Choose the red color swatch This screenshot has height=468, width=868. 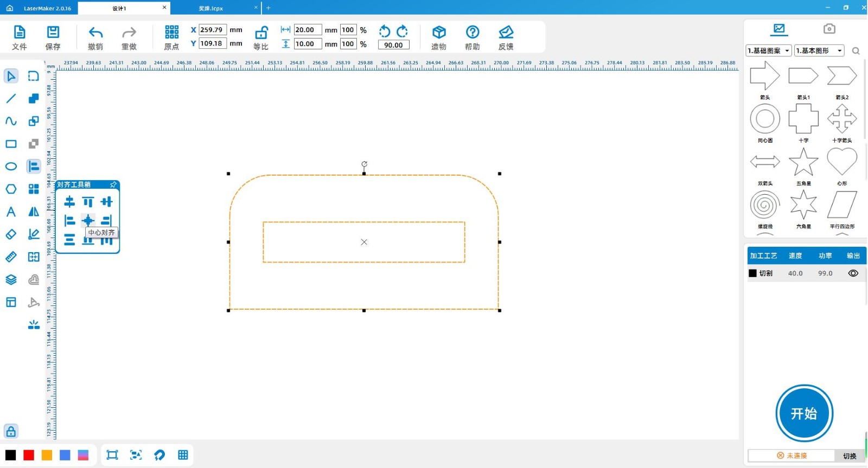click(x=29, y=455)
